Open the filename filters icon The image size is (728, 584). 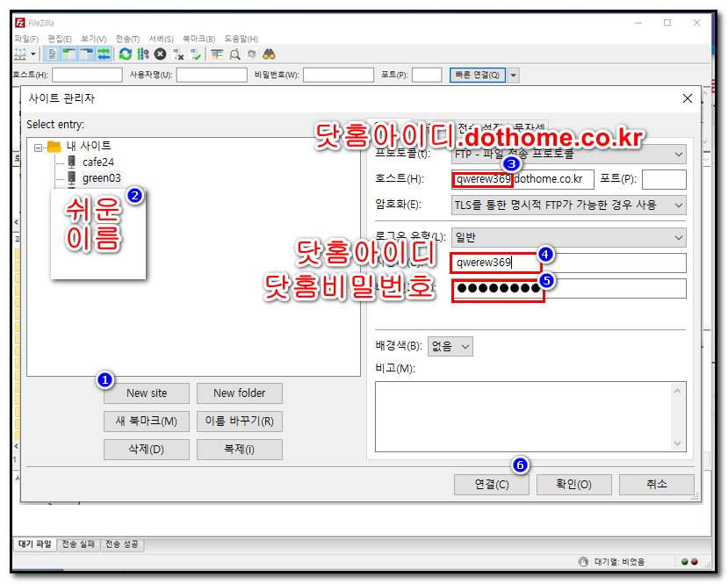pos(217,54)
